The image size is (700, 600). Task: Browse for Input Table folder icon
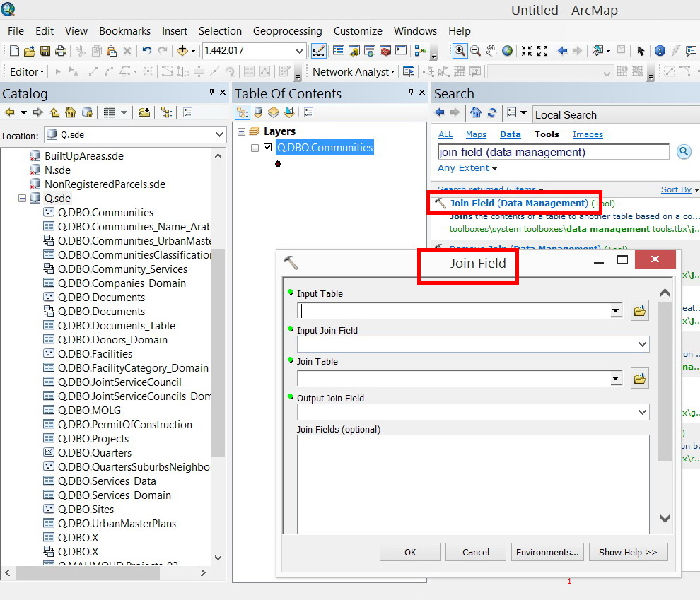click(640, 310)
